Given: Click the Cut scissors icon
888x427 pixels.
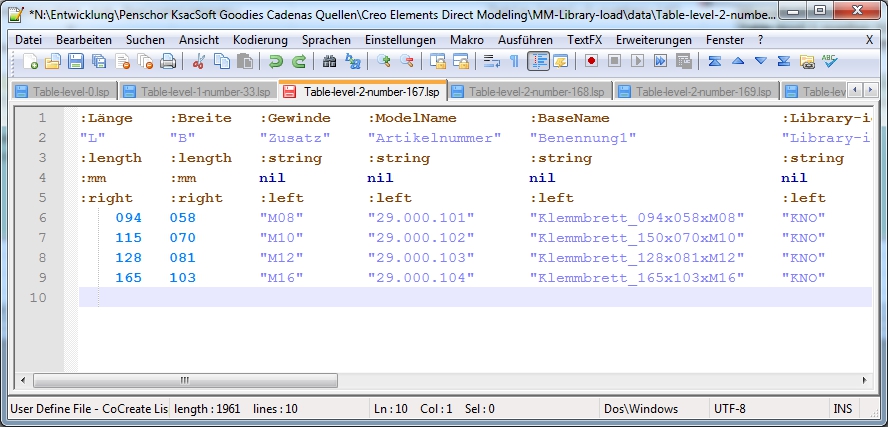Looking at the screenshot, I should 198,62.
